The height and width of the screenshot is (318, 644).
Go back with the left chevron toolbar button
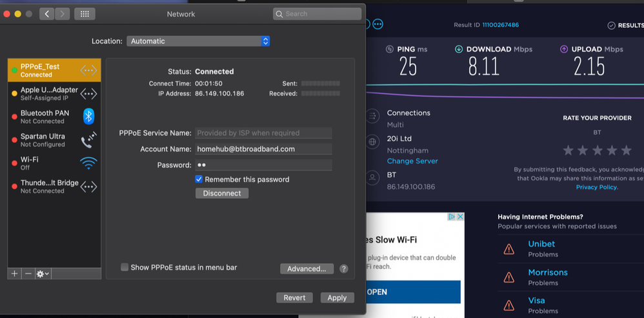(x=47, y=14)
